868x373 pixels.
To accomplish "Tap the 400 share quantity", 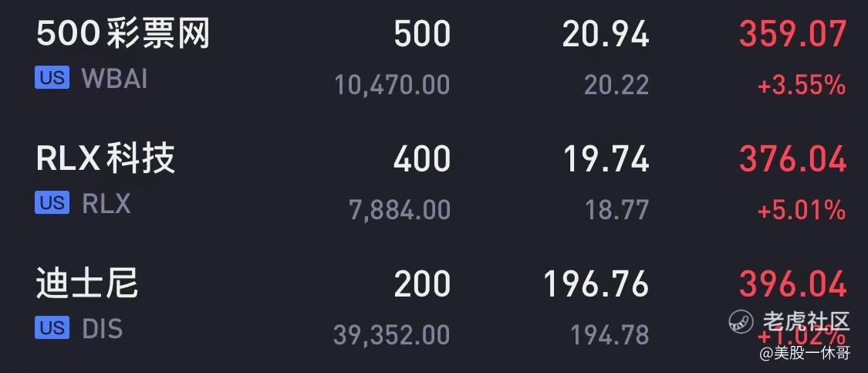I will [421, 159].
